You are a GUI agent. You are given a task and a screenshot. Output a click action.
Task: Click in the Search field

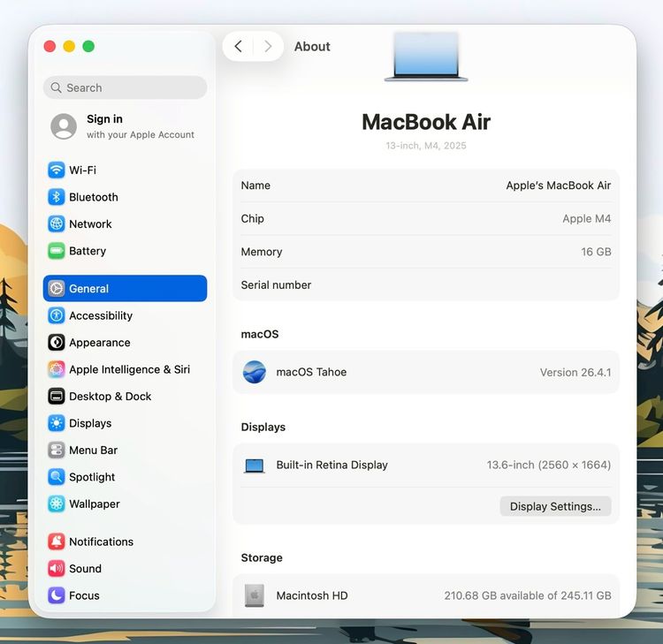126,87
